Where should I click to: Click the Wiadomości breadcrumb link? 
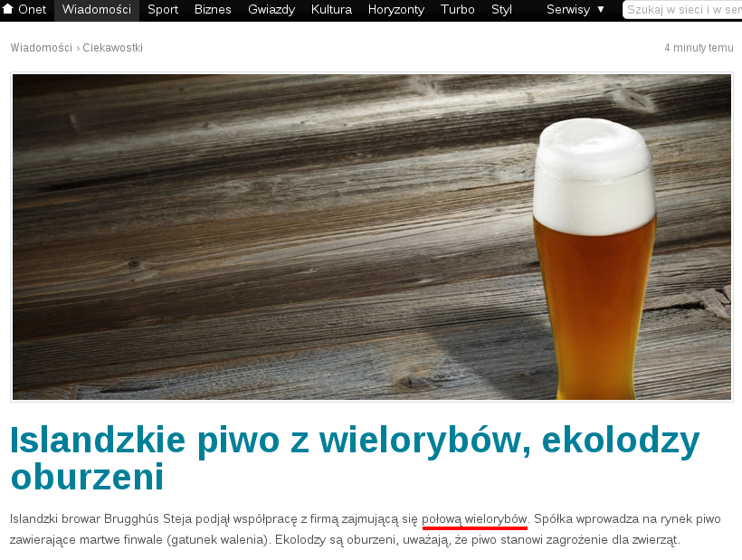point(42,48)
